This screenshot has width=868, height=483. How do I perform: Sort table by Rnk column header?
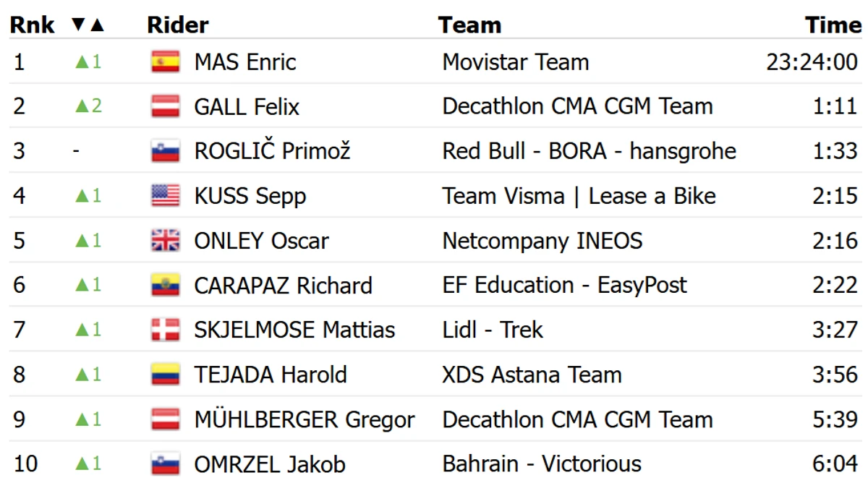tap(32, 25)
